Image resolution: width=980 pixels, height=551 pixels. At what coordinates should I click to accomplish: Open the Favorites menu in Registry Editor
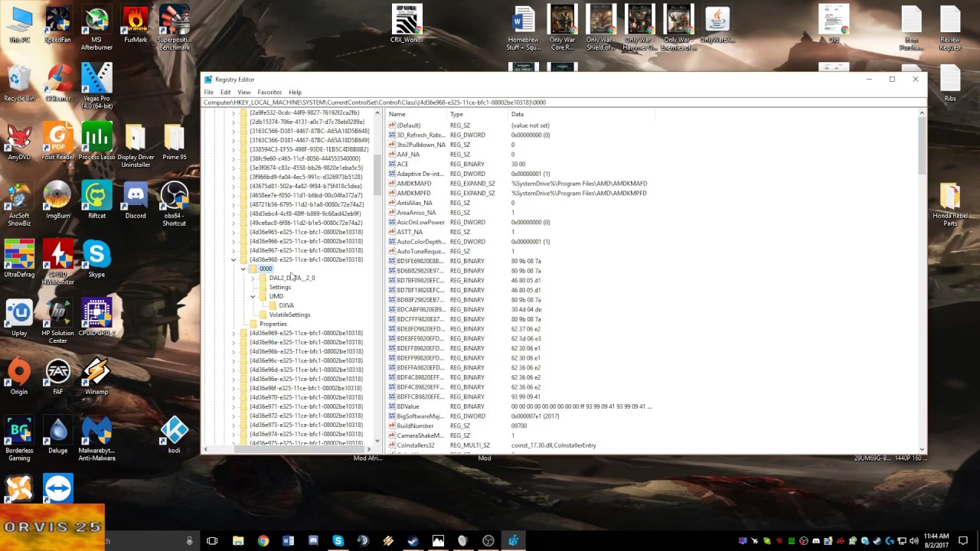269,91
